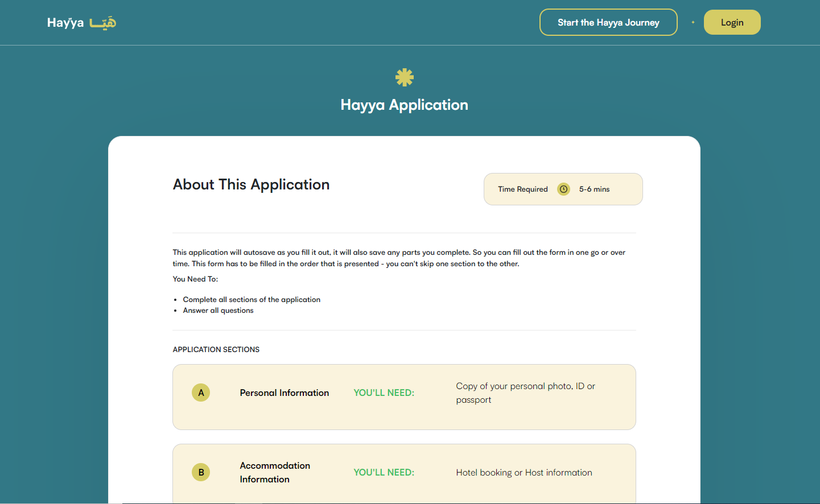Screen dimensions: 820x504
Task: Click the 5-6 mins value
Action: click(x=594, y=189)
